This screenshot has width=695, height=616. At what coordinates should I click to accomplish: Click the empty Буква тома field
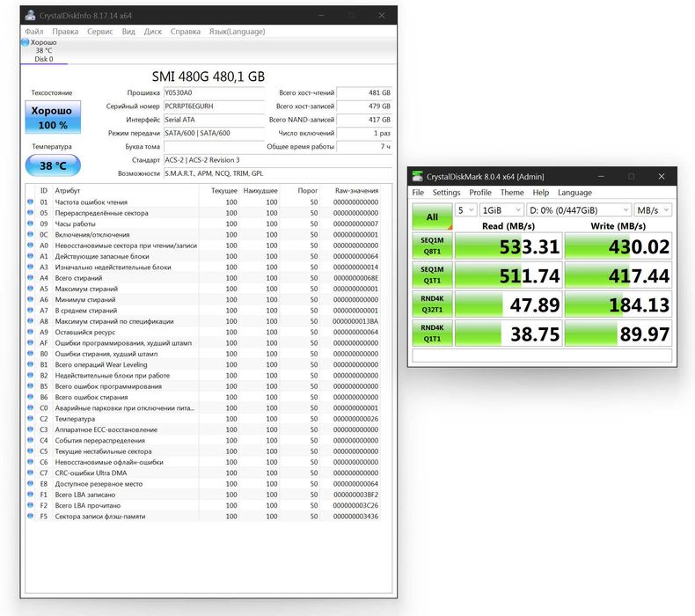coord(214,146)
